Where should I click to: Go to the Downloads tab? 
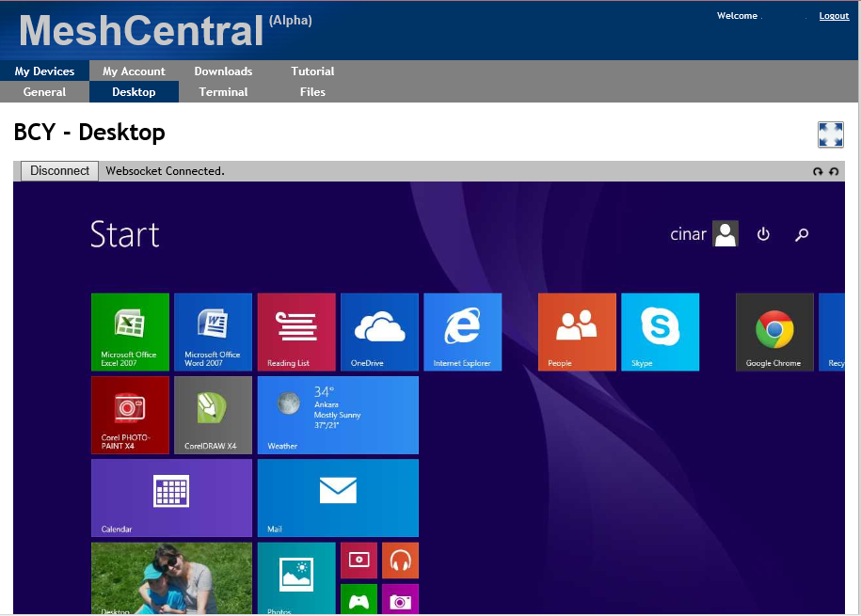224,71
